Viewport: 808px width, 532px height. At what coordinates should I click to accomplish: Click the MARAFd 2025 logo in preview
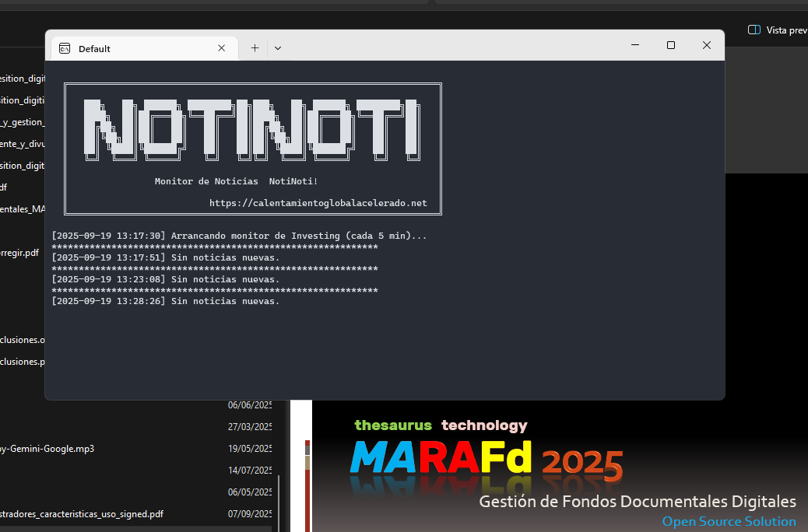[x=487, y=460]
